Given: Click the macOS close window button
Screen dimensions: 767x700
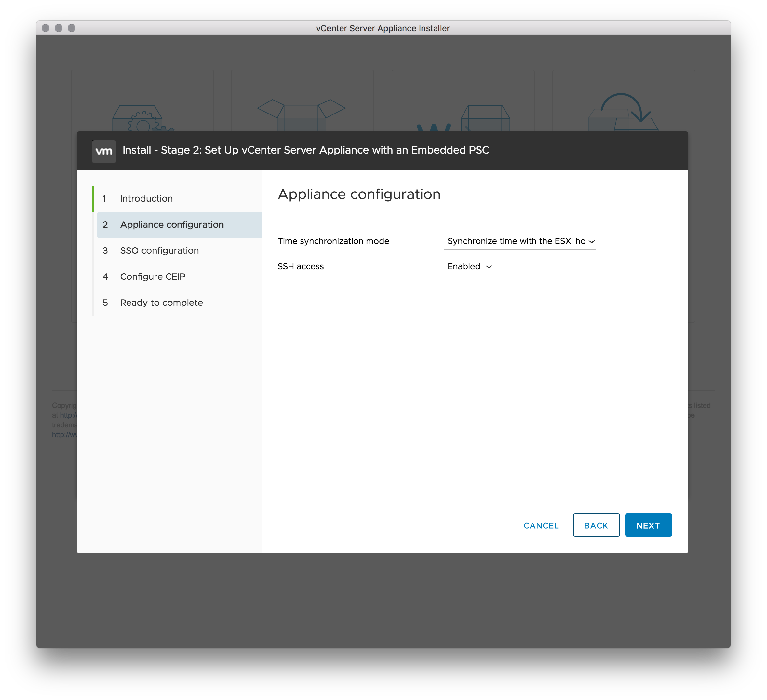Looking at the screenshot, I should (46, 28).
